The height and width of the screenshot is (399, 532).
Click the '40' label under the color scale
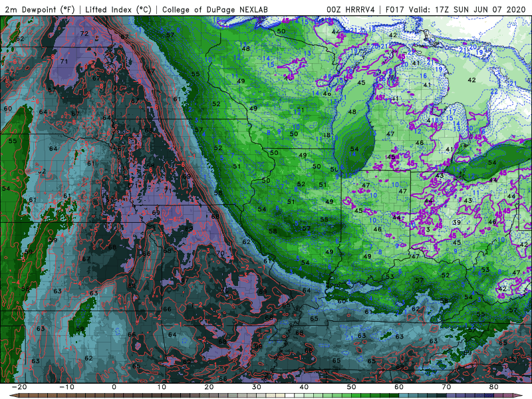[x=304, y=387]
